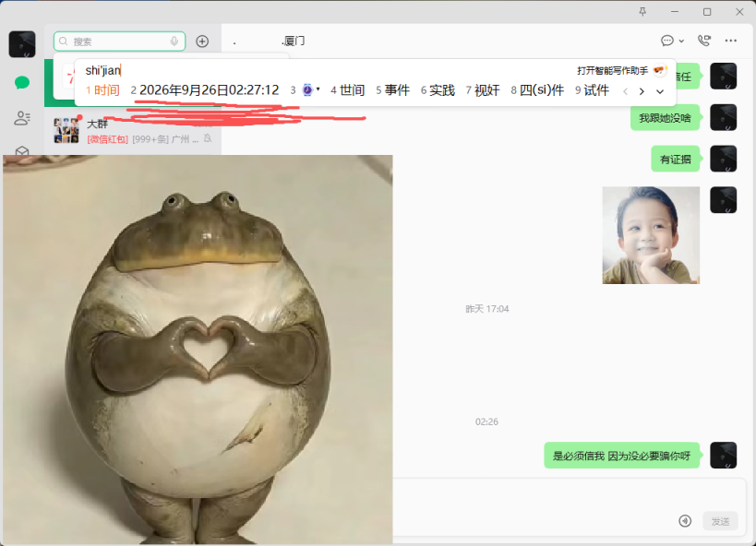Open the child photo thumbnail in chat

coord(651,235)
